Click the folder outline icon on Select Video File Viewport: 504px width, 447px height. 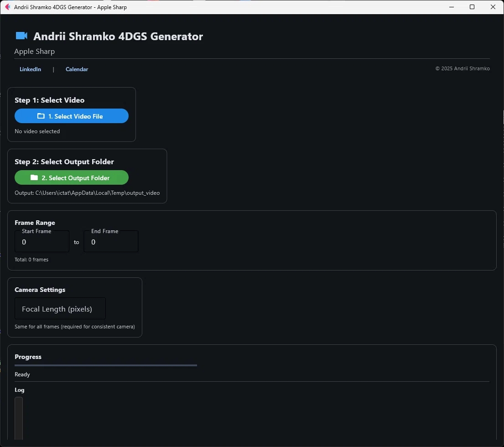[41, 116]
